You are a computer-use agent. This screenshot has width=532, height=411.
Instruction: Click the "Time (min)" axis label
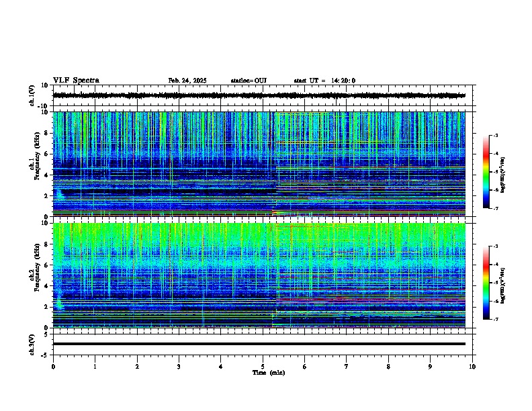(269, 373)
